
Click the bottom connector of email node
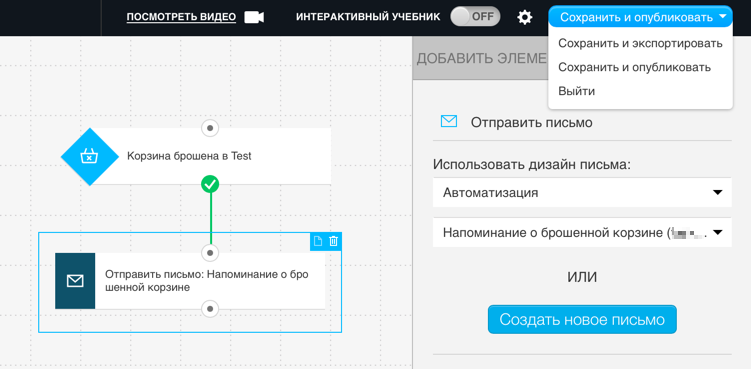click(x=210, y=308)
